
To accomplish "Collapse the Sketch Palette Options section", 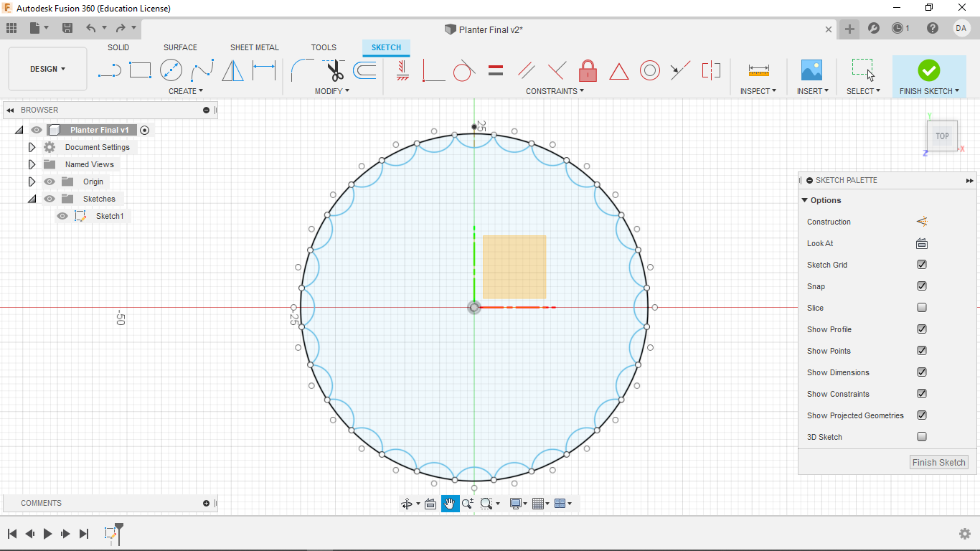I will 805,200.
